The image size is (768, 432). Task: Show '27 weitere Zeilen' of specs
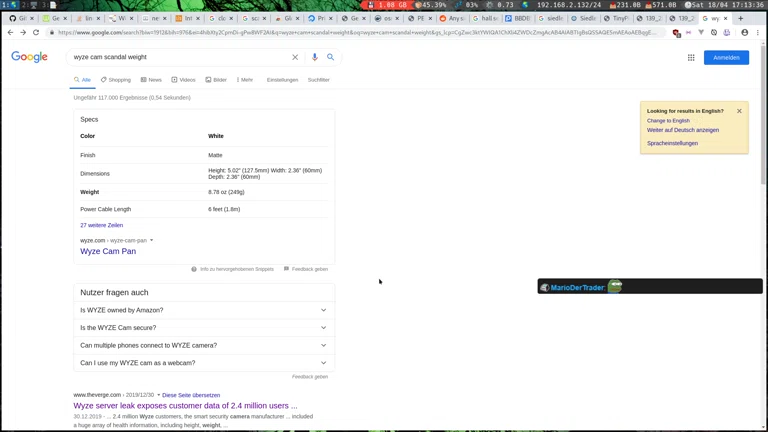coord(101,225)
